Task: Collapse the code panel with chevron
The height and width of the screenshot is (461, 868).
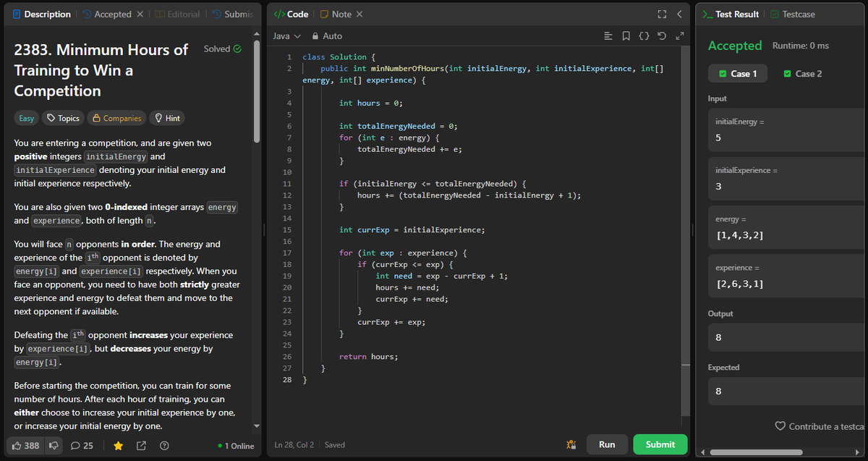Action: pos(679,14)
